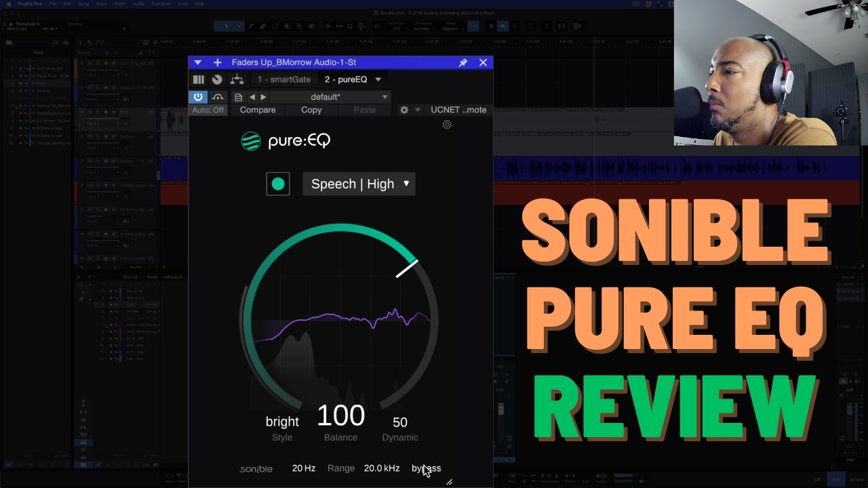
Task: Close the pureEQ plugin window
Action: tap(483, 62)
